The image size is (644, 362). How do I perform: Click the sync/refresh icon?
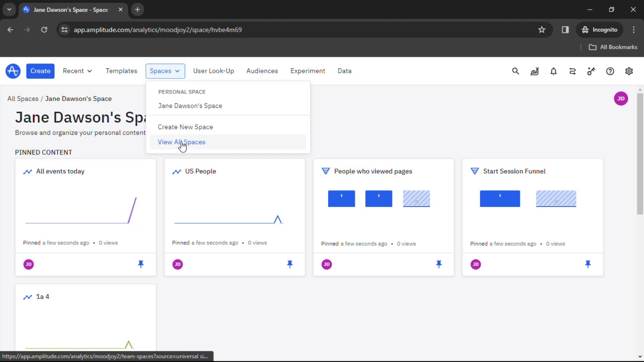pos(572,71)
